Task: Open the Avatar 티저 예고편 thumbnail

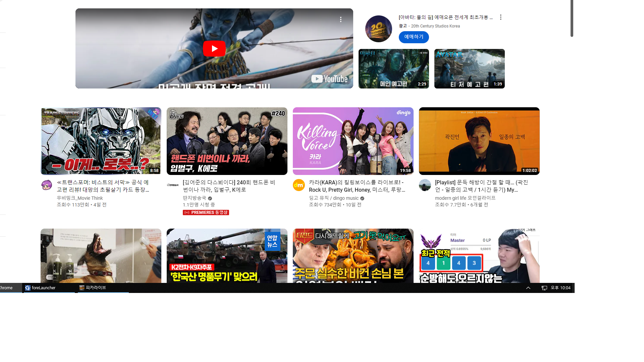Action: coord(469,69)
